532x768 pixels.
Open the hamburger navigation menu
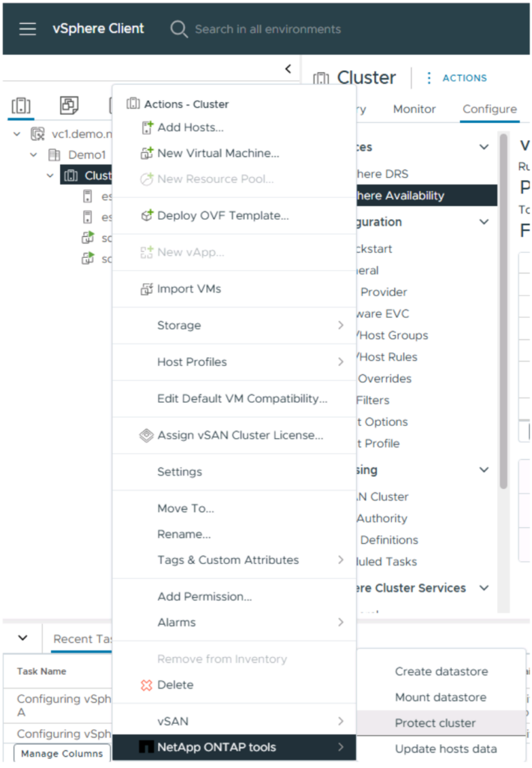click(x=28, y=29)
